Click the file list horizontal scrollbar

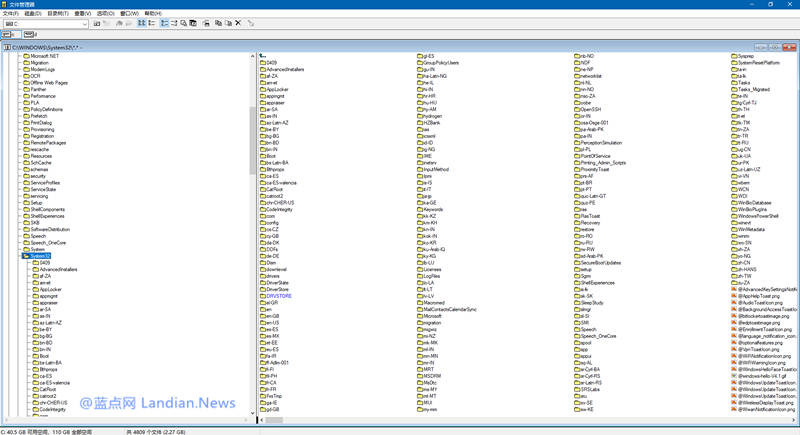[x=500, y=420]
